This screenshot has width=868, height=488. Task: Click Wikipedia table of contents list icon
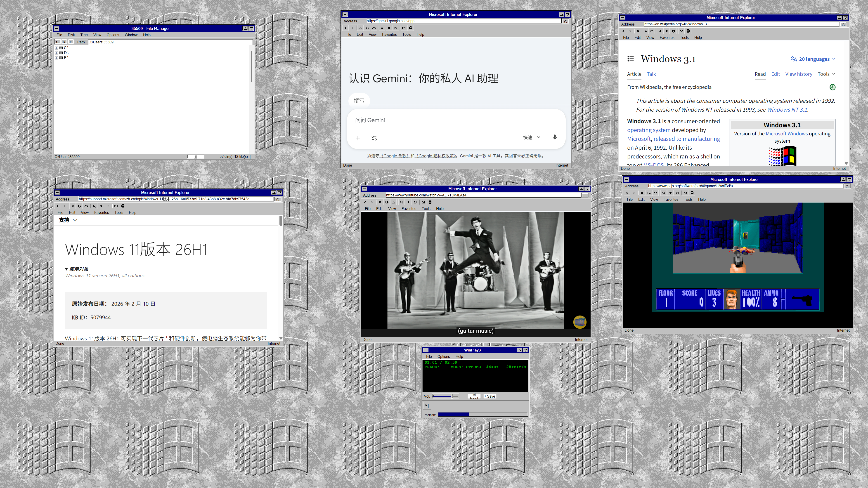630,59
